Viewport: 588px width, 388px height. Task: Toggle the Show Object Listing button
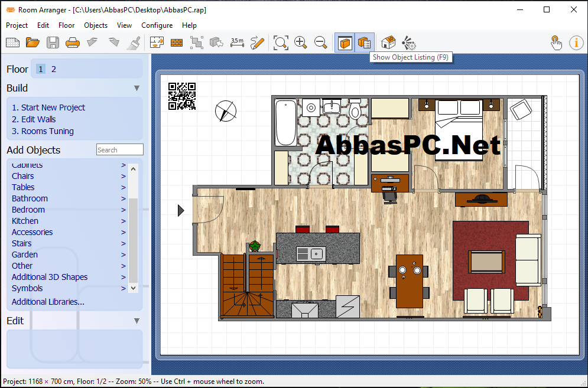pos(364,43)
